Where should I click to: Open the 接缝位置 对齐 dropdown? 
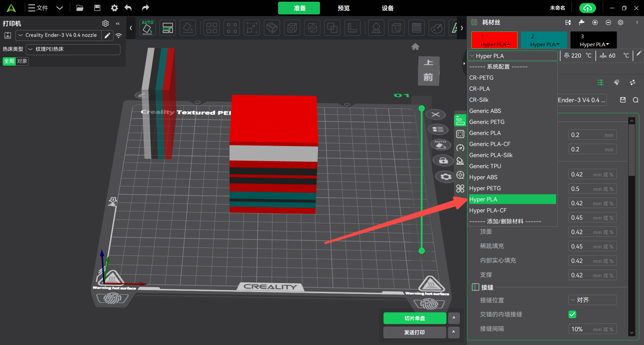pos(592,300)
